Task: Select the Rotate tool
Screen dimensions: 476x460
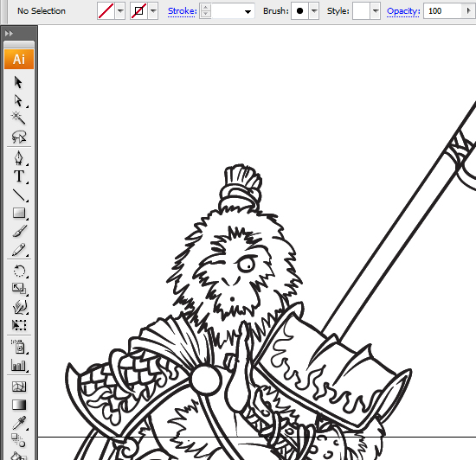Action: [x=19, y=271]
